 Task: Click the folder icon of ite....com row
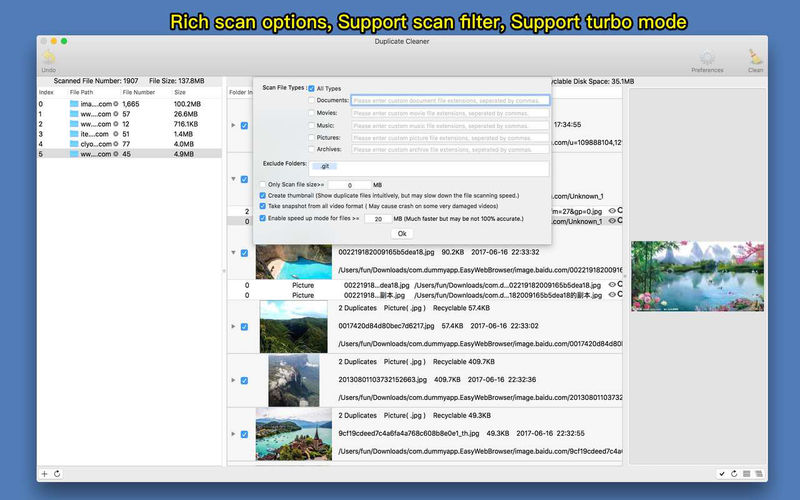(74, 134)
